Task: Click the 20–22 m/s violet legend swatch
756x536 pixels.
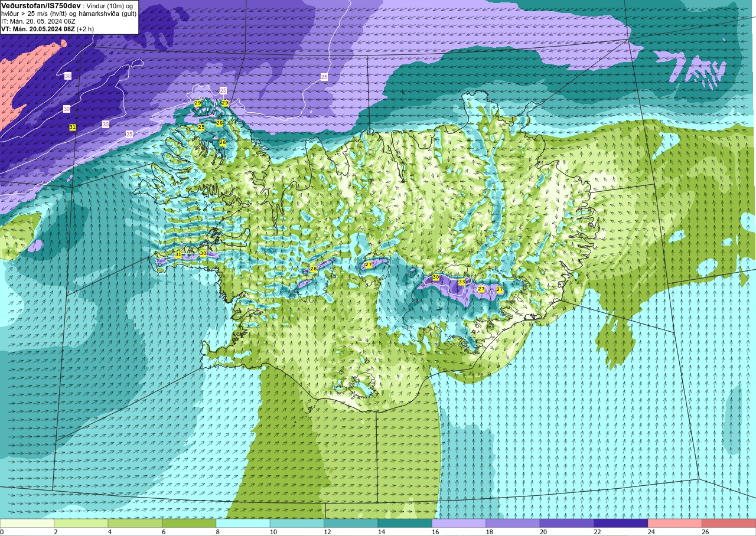Action: tap(567, 523)
